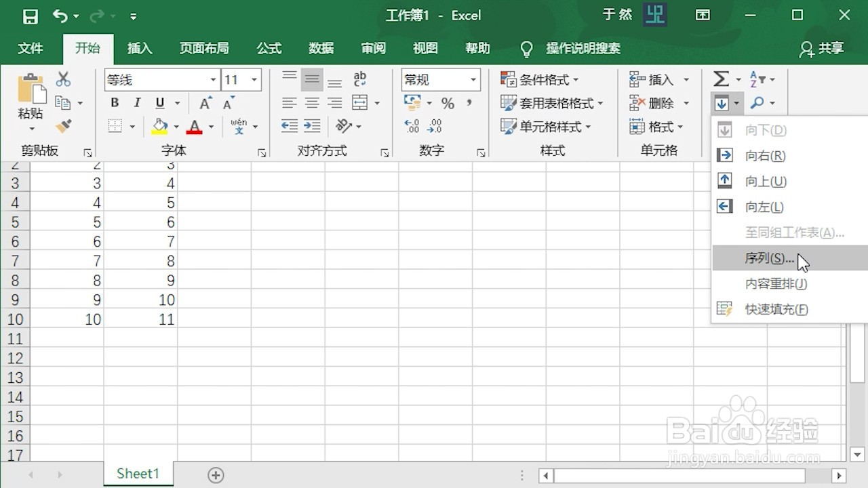Select 快速填充 in the fill menu
The image size is (868, 488).
coord(775,309)
